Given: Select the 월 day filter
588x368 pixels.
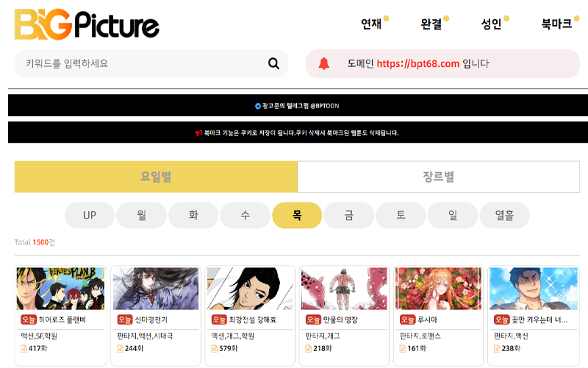Looking at the screenshot, I should (141, 215).
